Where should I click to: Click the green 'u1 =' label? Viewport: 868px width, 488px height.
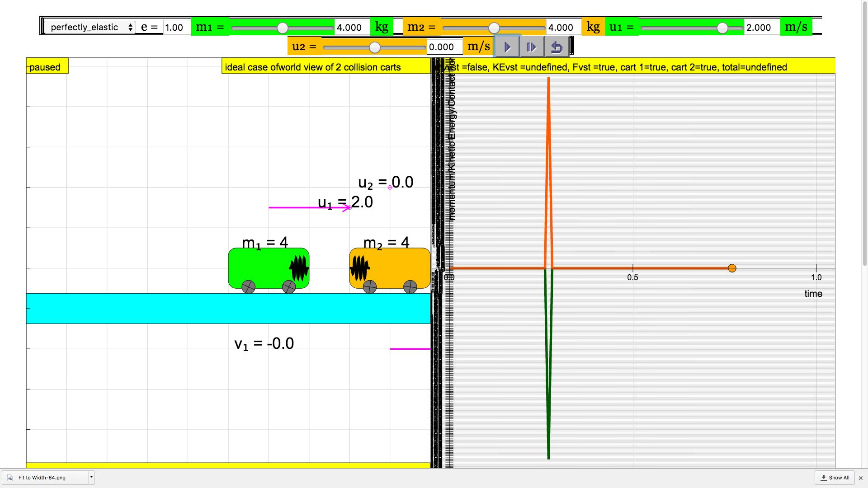pos(622,27)
